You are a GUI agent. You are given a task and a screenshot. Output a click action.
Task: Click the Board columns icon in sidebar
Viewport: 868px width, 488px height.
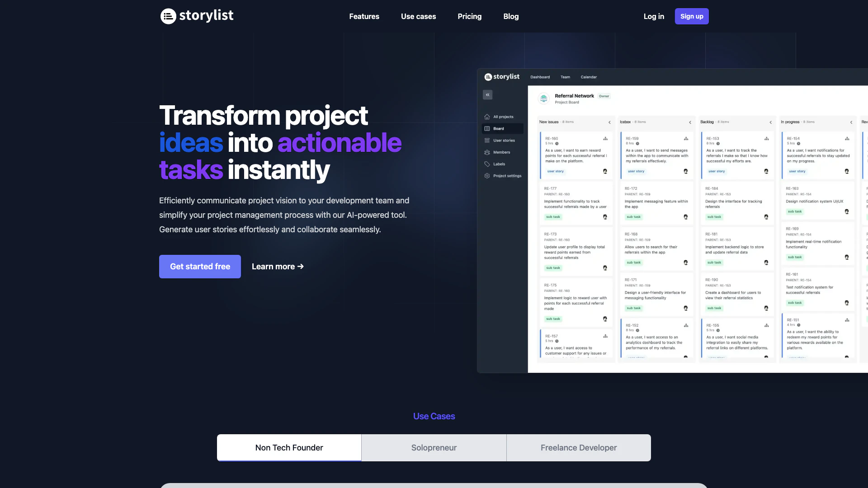tap(487, 129)
